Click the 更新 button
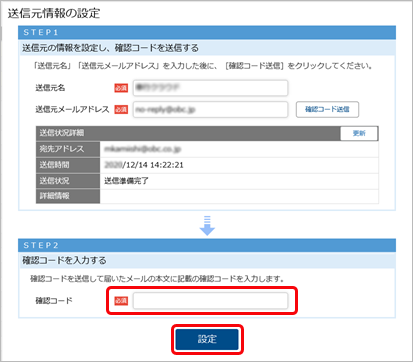Viewport: 413px width, 362px height. [x=359, y=133]
